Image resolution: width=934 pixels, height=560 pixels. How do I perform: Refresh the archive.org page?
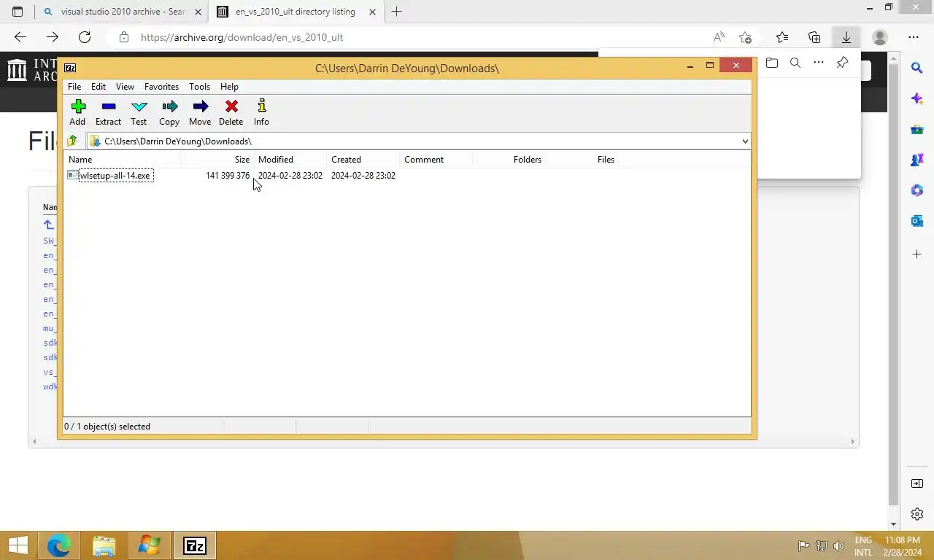pyautogui.click(x=85, y=37)
